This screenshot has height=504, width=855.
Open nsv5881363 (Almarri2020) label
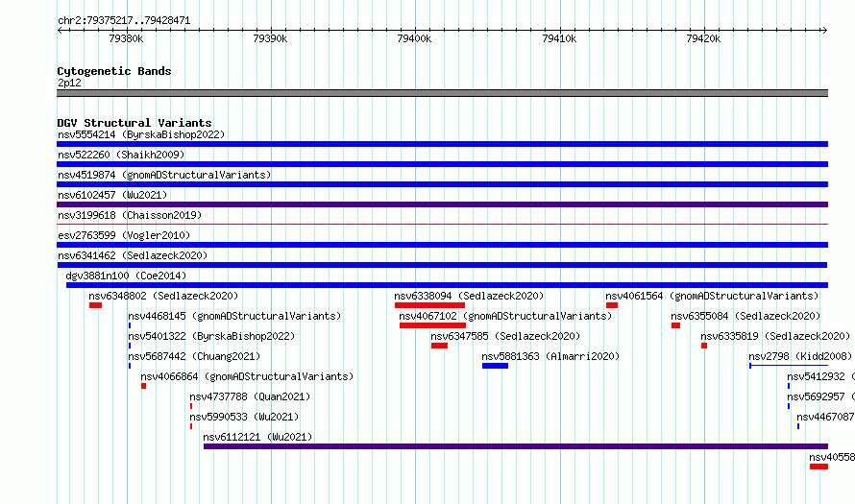[550, 356]
